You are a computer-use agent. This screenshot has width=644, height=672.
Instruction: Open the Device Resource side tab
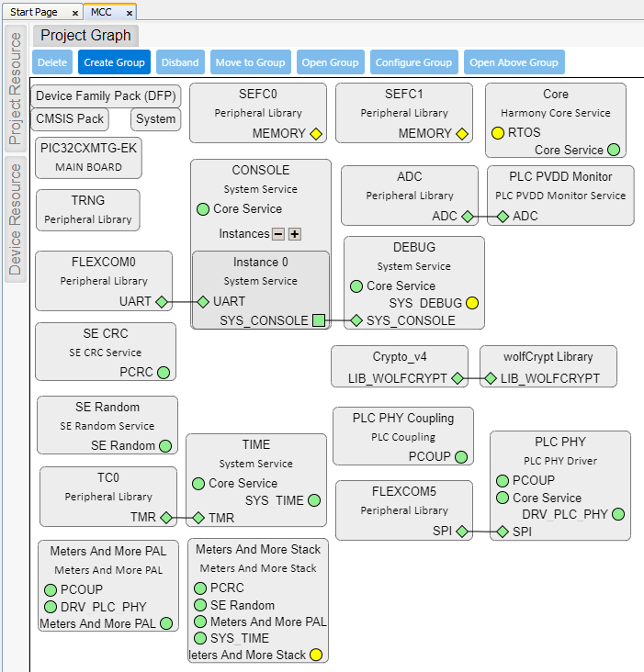point(16,218)
